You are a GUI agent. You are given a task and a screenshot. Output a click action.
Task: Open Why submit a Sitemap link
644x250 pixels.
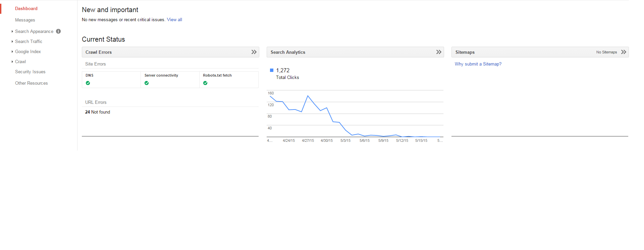tap(478, 64)
